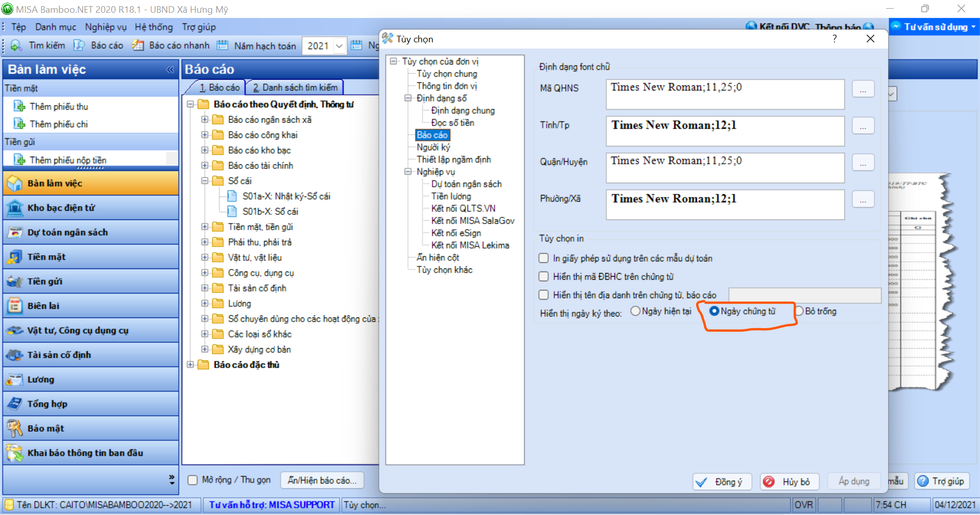Viewport: 980px width, 515px height.
Task: Open Tiền mặt module in sidebar
Action: [91, 257]
